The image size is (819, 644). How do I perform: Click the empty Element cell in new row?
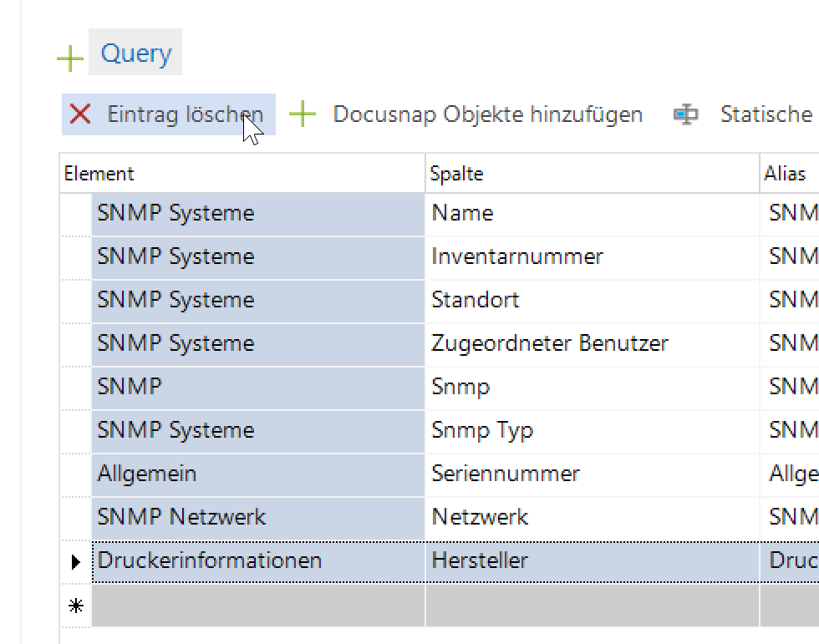257,606
